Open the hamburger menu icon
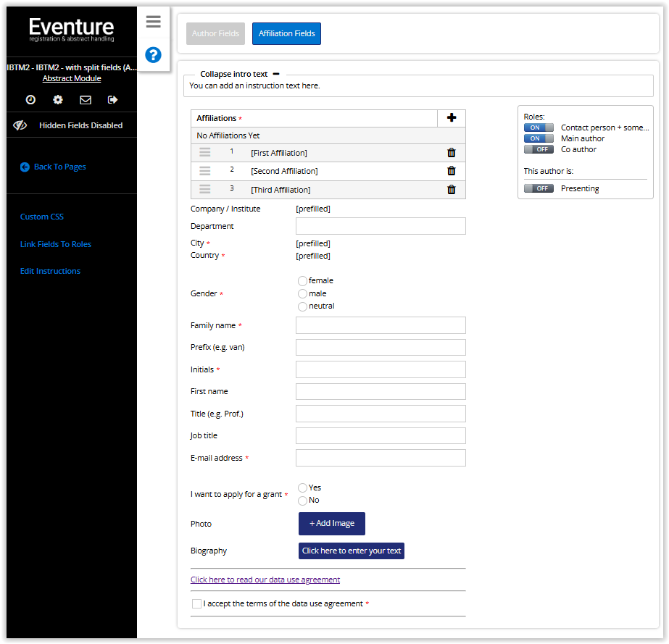This screenshot has width=669, height=644. point(153,22)
